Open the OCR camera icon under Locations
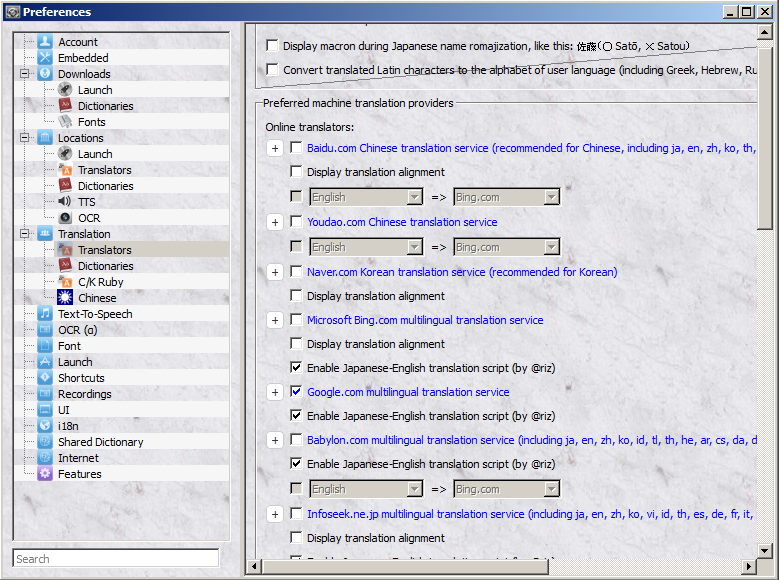Image resolution: width=779 pixels, height=580 pixels. [65, 218]
